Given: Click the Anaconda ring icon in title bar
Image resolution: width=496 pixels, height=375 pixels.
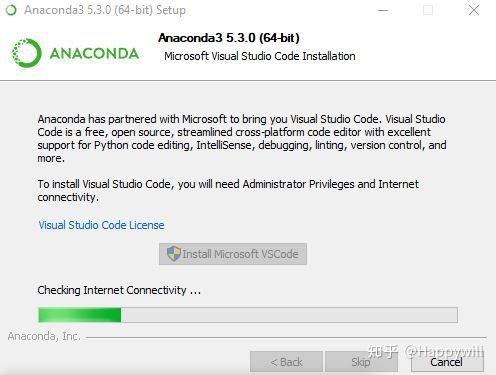Looking at the screenshot, I should (11, 10).
